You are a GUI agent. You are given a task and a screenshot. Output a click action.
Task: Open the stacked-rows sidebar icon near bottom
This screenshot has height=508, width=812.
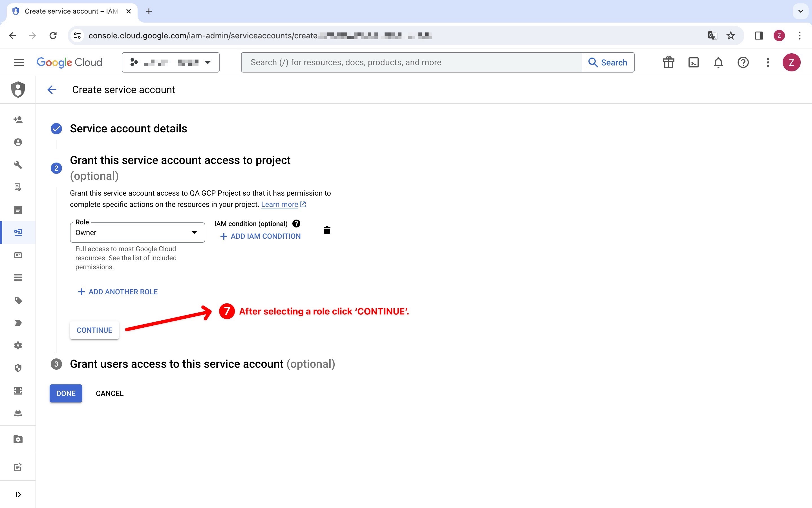coord(18,390)
